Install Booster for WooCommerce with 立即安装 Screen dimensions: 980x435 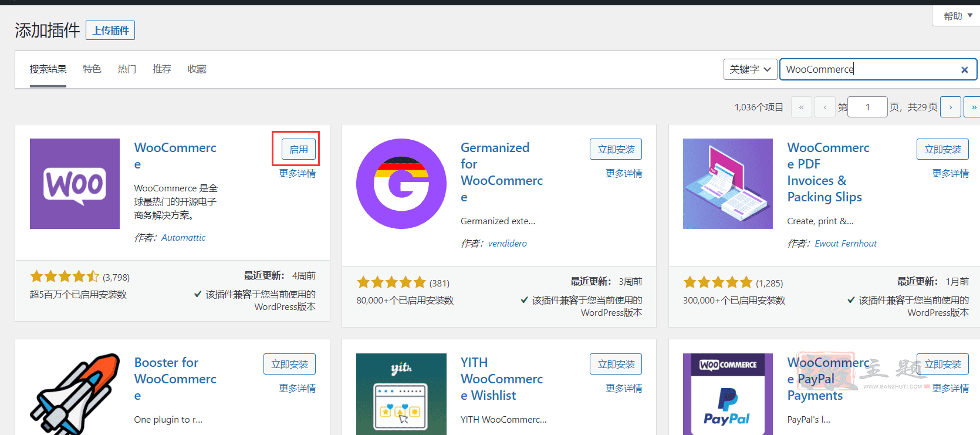[289, 364]
